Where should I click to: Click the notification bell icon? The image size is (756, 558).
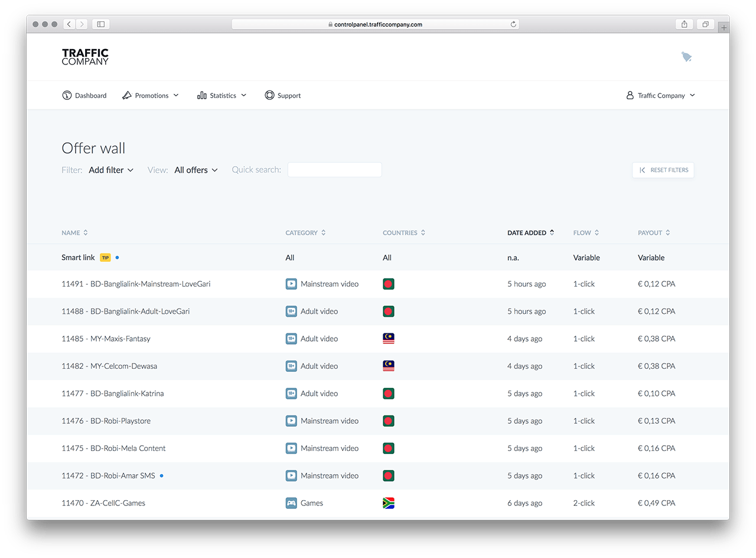(x=686, y=57)
